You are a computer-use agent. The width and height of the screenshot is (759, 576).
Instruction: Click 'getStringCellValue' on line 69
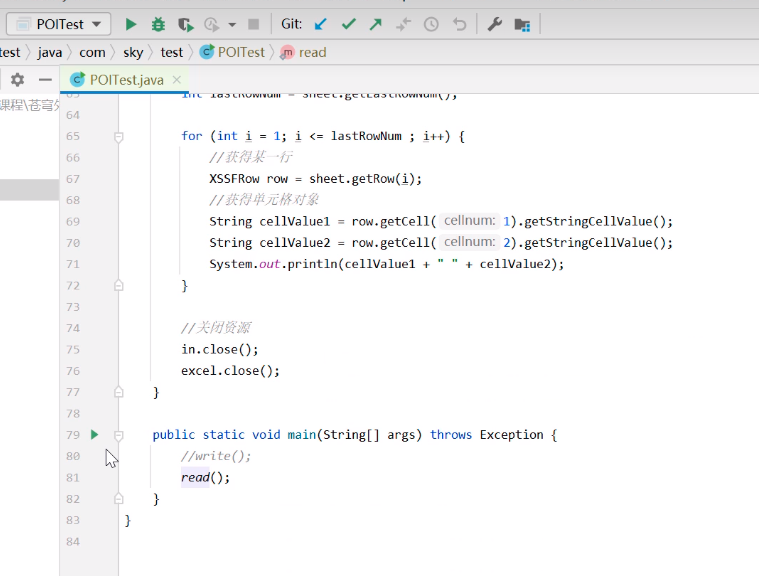[x=589, y=222]
